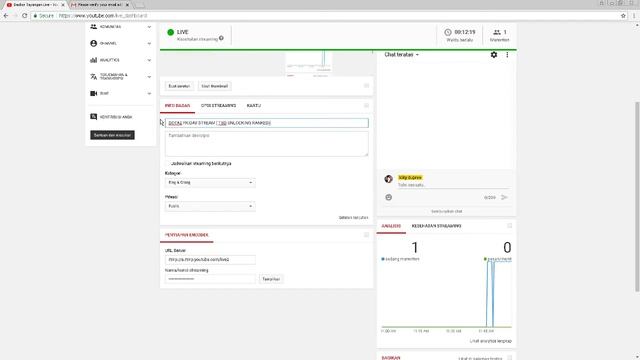Screen dimensions: 640x360
Task: Click the Analytics bar-chart sidebar icon
Action: click(x=93, y=60)
